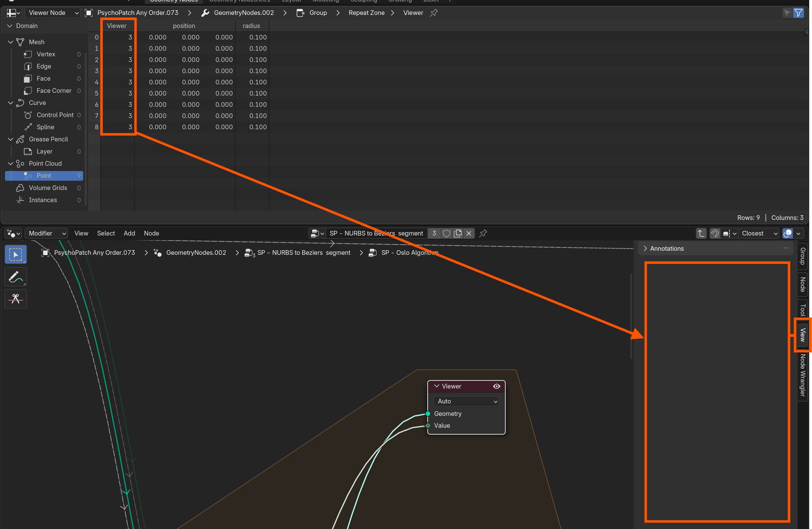Viewport: 812px width, 529px height.
Task: Select the Control Point domain row
Action: coord(44,115)
